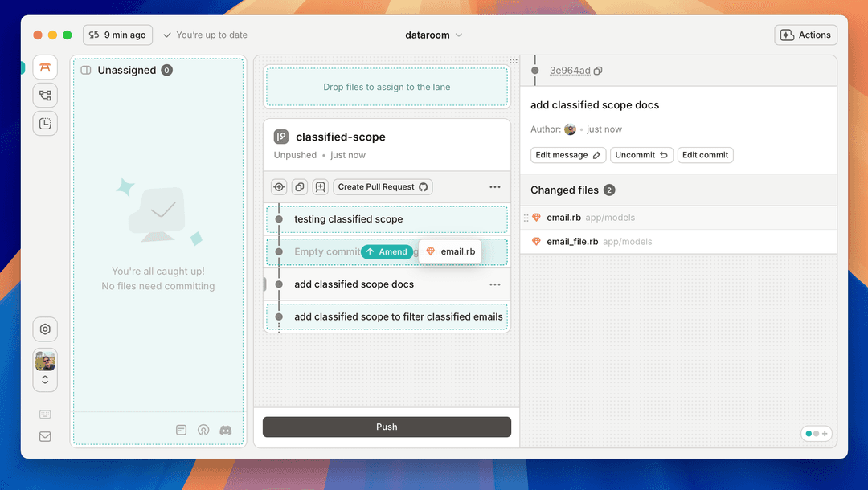Open classified-scope branch more options menu
868x490 pixels.
pos(495,187)
